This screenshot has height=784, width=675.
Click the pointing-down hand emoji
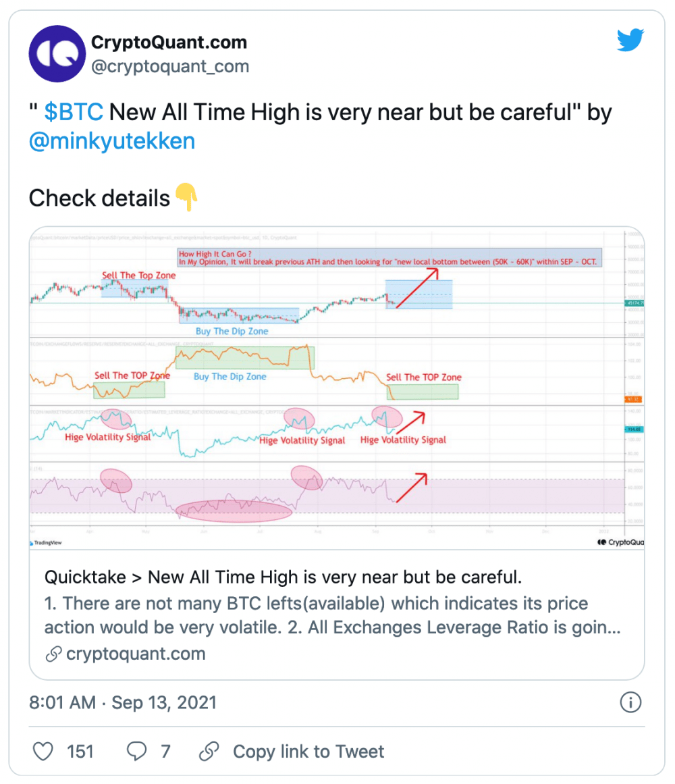[187, 197]
